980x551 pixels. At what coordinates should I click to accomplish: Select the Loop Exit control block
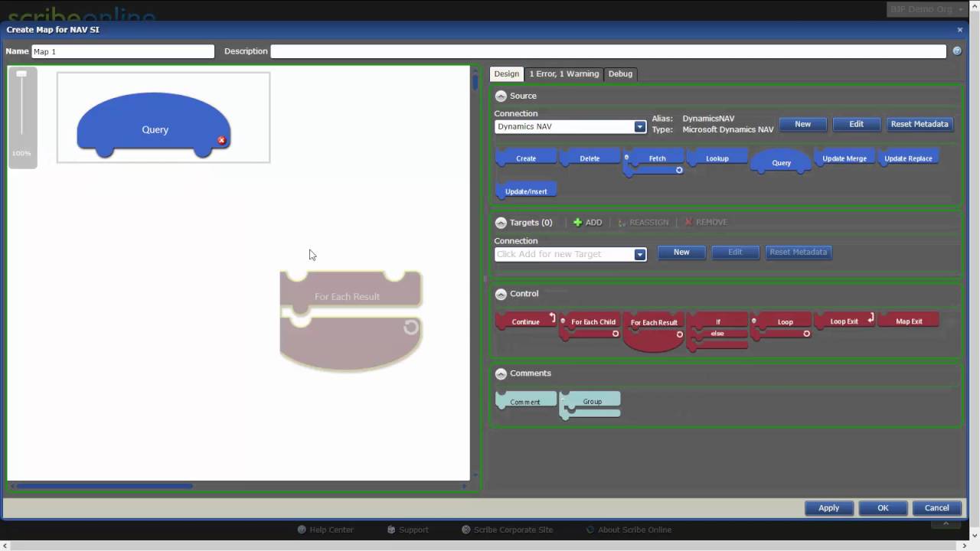coord(844,321)
